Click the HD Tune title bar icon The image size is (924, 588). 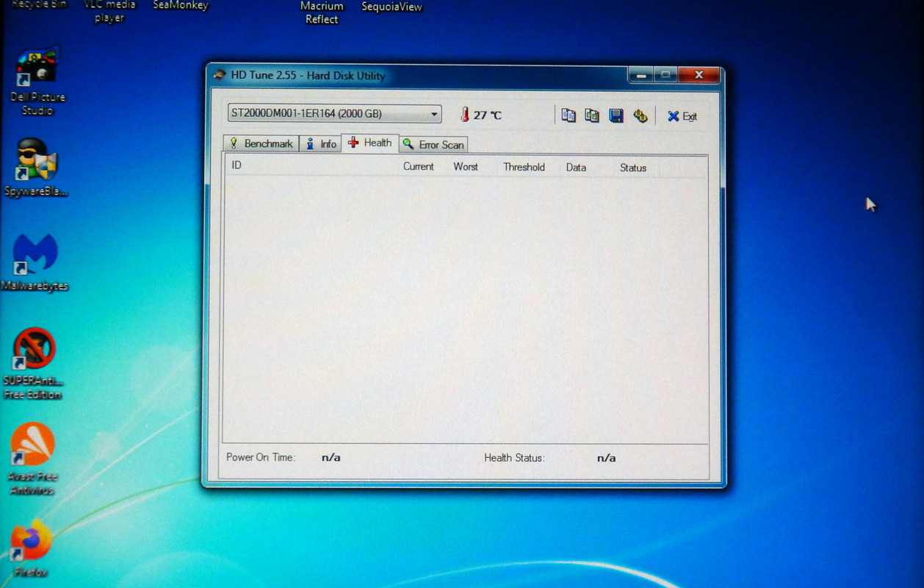[219, 75]
